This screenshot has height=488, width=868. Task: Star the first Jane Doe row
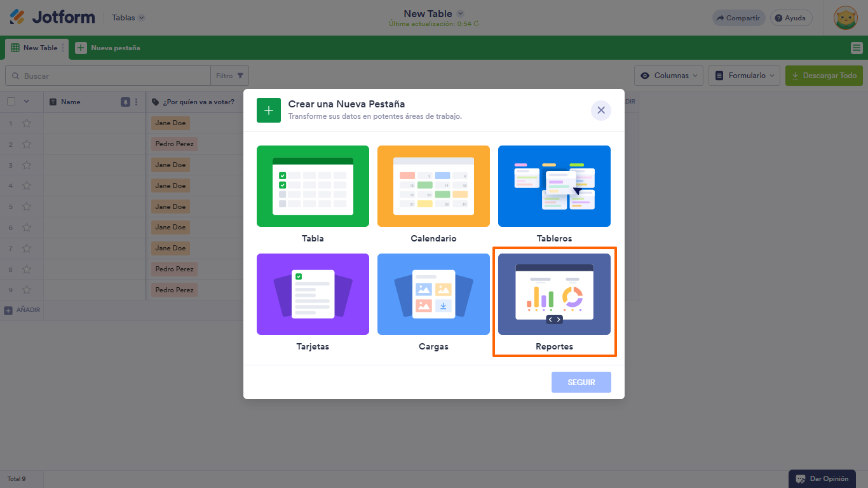pos(25,123)
